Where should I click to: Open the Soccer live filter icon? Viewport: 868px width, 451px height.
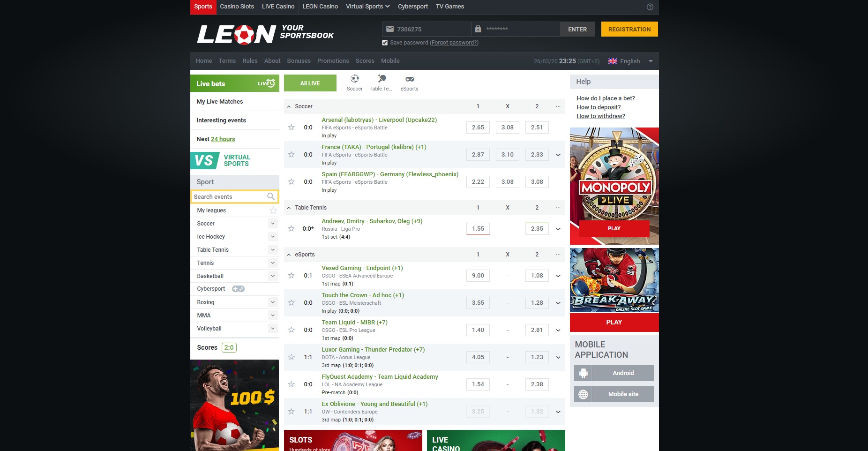[x=355, y=79]
